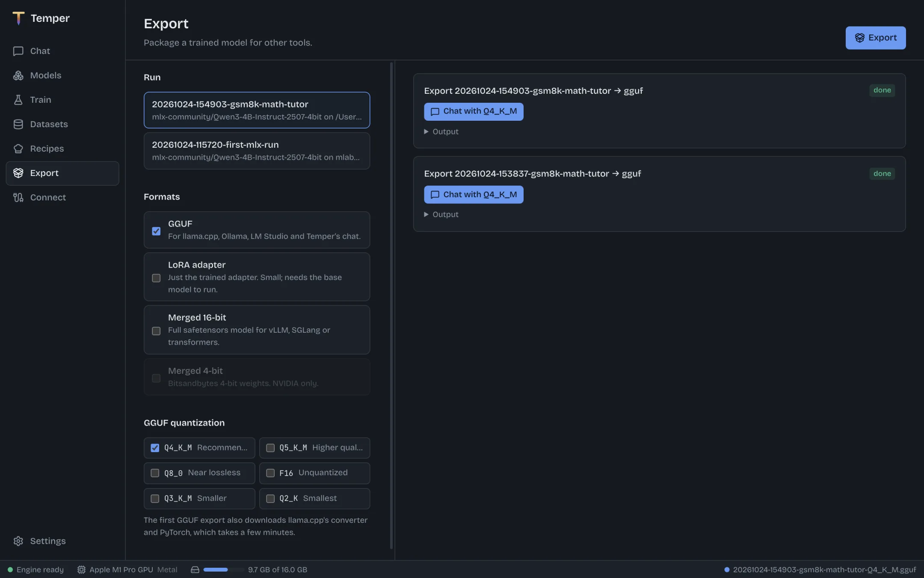Enable the LoRA adapter checkbox
924x578 pixels.
click(x=156, y=278)
